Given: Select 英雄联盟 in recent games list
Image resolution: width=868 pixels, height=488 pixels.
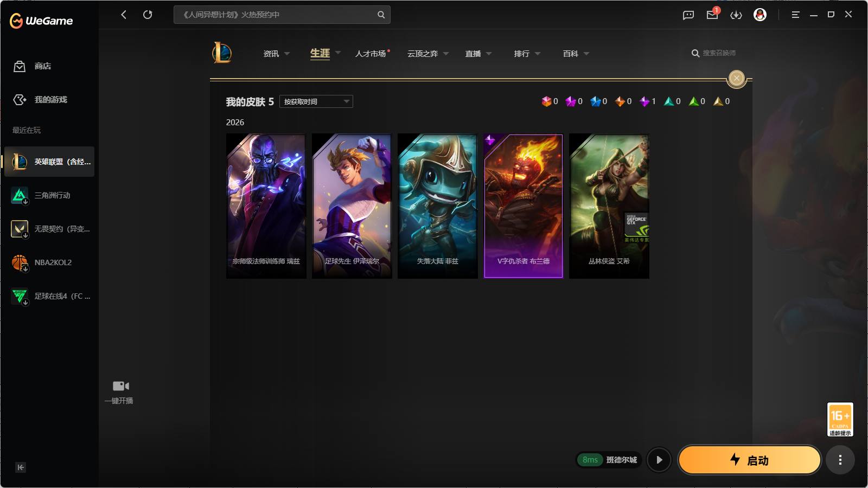Looking at the screenshot, I should coord(49,162).
